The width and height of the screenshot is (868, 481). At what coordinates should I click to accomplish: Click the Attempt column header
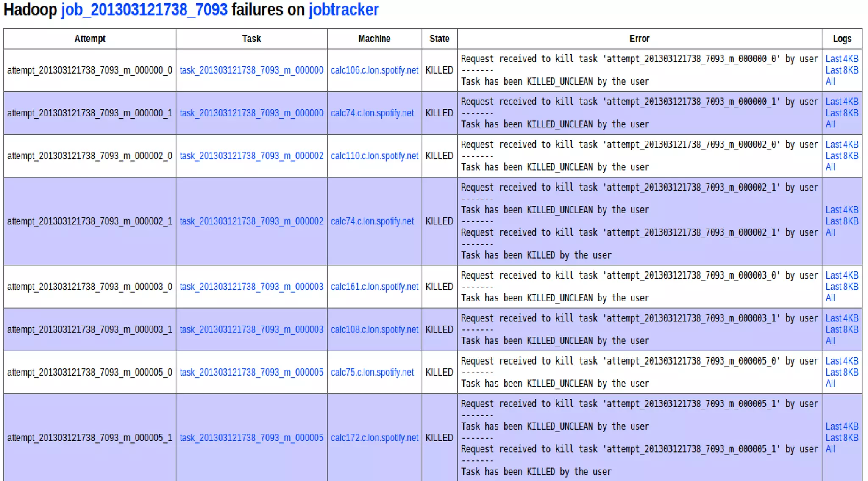90,39
